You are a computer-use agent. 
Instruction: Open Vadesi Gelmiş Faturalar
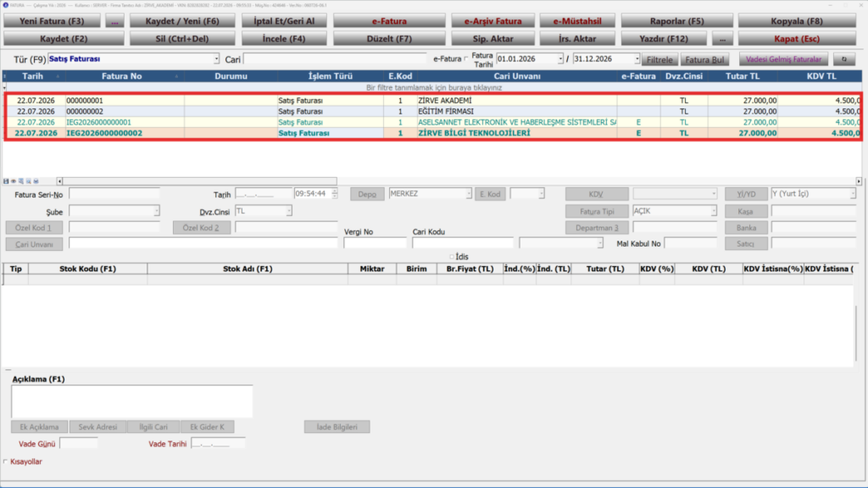click(x=783, y=59)
